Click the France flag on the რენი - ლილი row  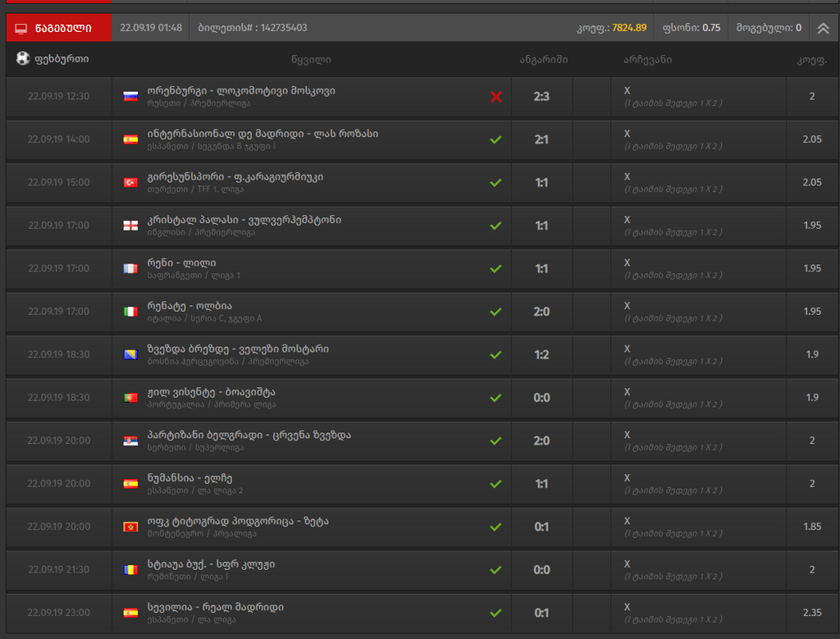[x=130, y=268]
